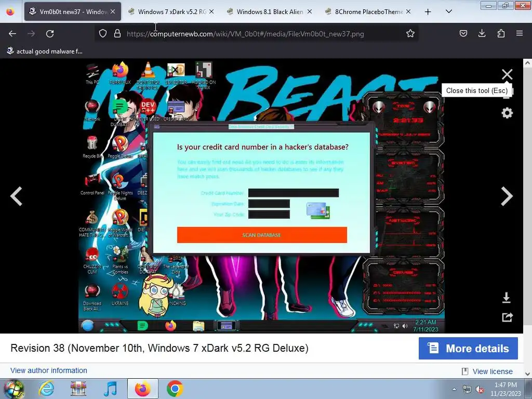Open Google Chrome from the taskbar

[x=175, y=389]
